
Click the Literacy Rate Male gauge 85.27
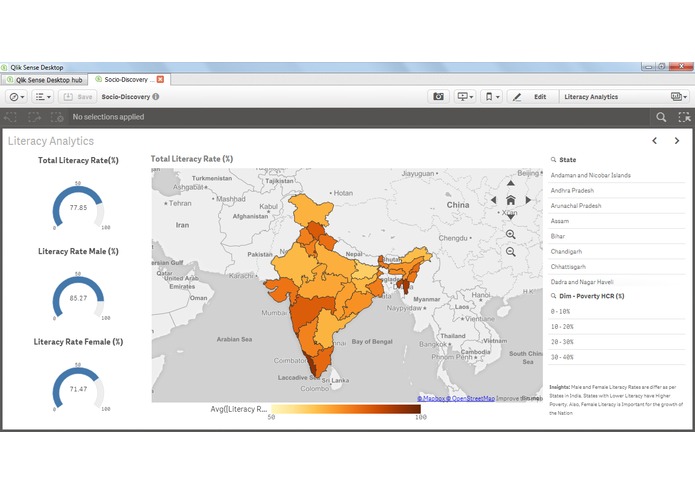pyautogui.click(x=78, y=297)
